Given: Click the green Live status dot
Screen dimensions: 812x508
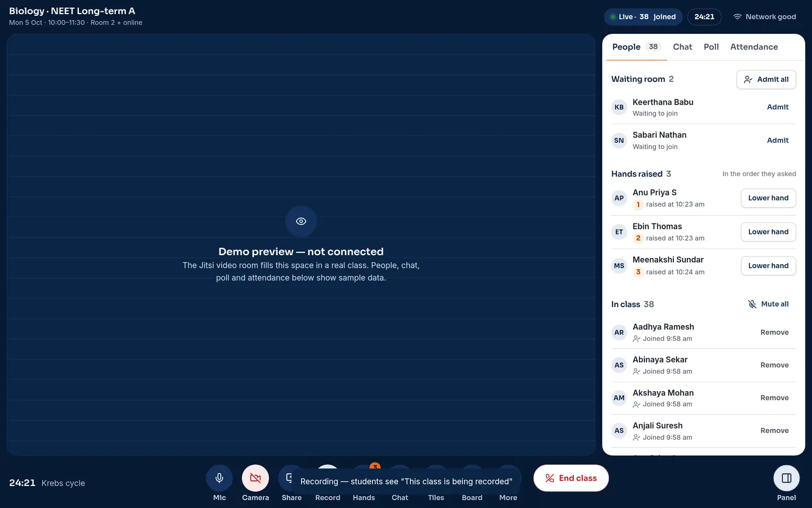Looking at the screenshot, I should [613, 17].
